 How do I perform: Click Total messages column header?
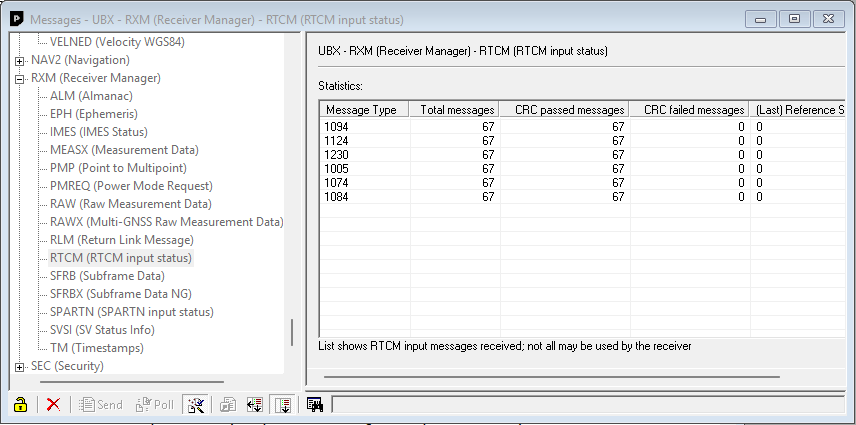click(455, 110)
